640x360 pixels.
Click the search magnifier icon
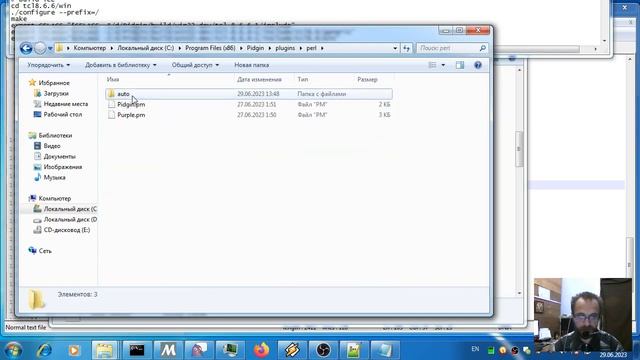[x=482, y=48]
